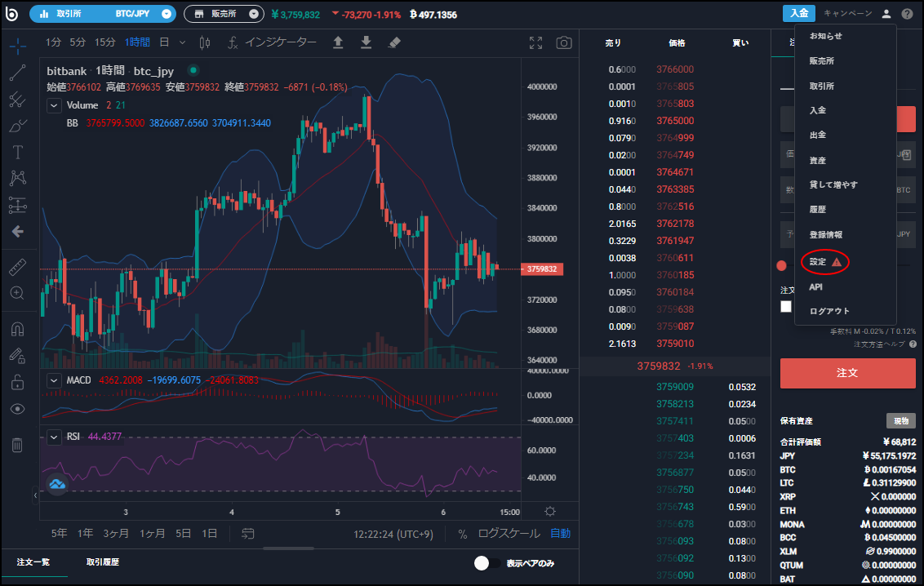Select the trend line drawing tool
Image resolution: width=924 pixels, height=586 pixels.
(x=18, y=73)
